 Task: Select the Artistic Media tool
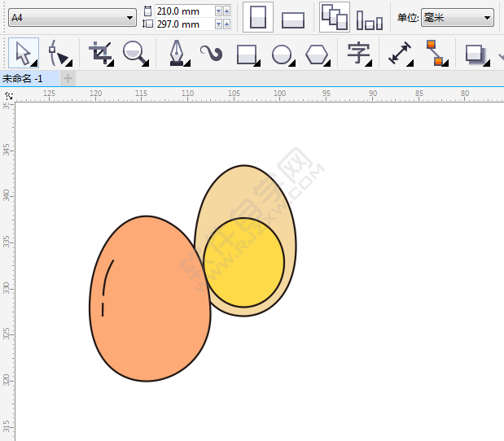coord(212,54)
